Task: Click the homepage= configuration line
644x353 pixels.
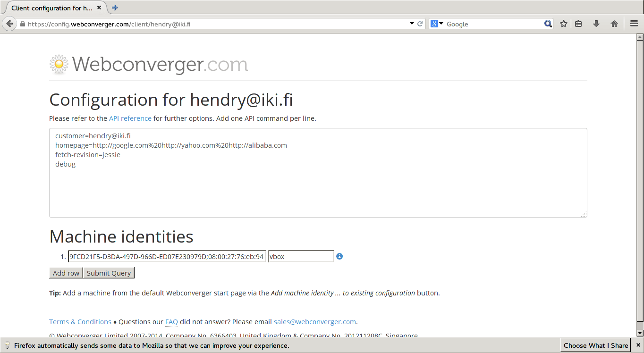Action: click(x=171, y=145)
